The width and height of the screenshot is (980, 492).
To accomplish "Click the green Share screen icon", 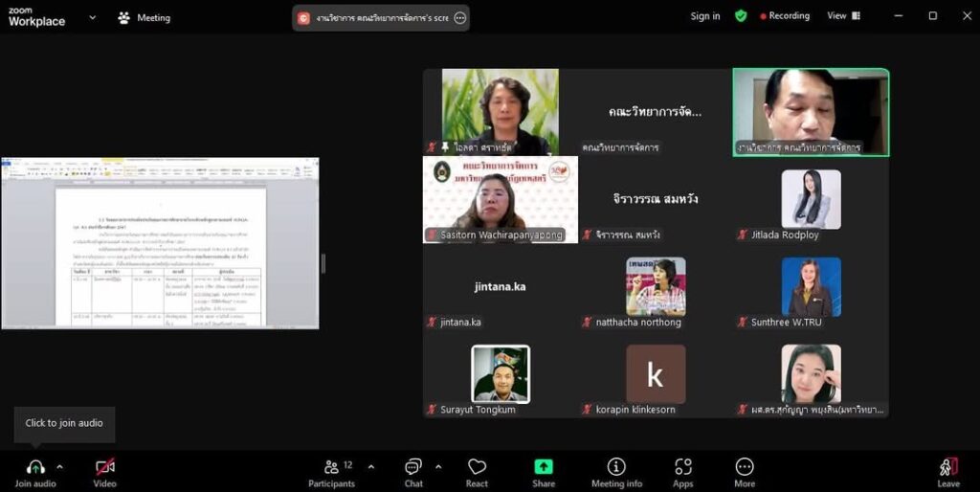I will click(543, 470).
